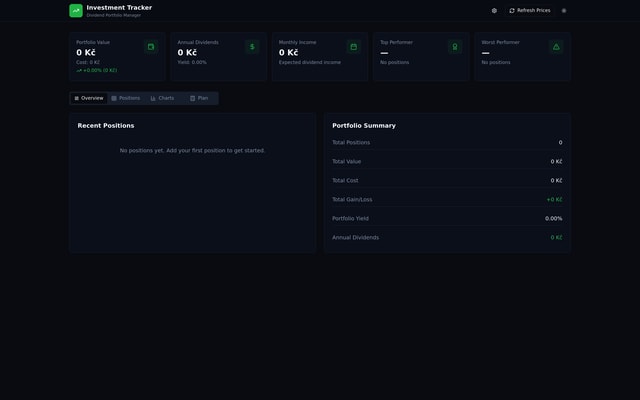Viewport: 640px width, 400px height.
Task: Switch to the Charts tab
Action: [x=162, y=98]
